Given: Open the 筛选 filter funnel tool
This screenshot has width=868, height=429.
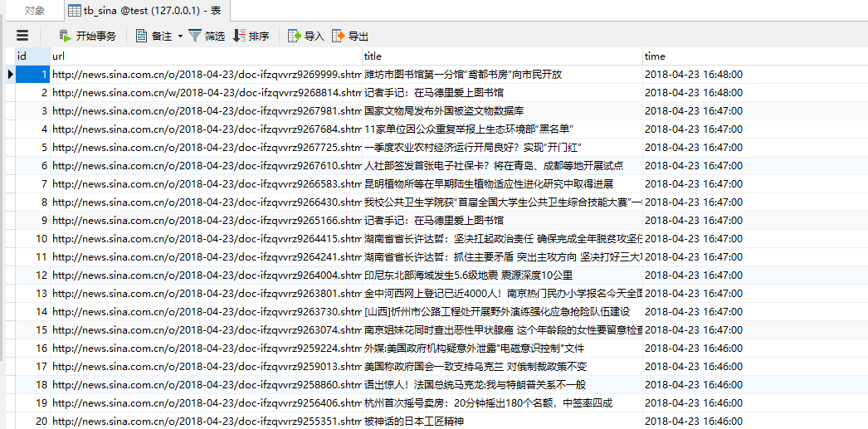Looking at the screenshot, I should (x=195, y=36).
